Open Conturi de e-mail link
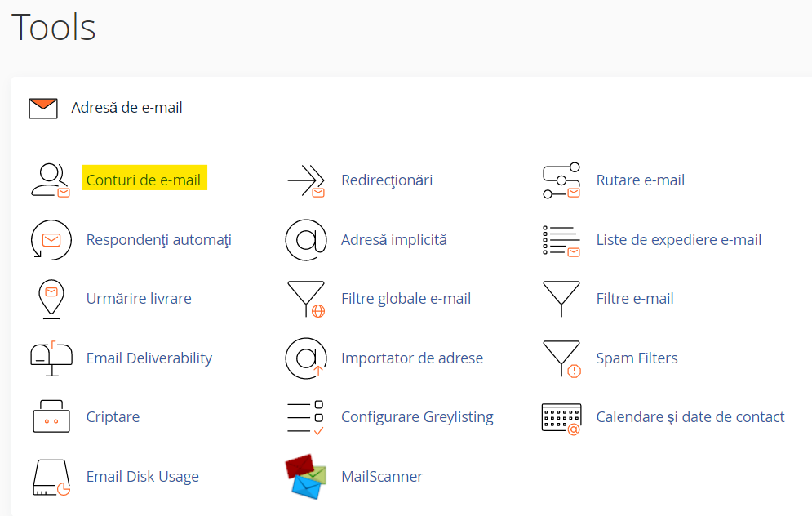 pyautogui.click(x=144, y=180)
